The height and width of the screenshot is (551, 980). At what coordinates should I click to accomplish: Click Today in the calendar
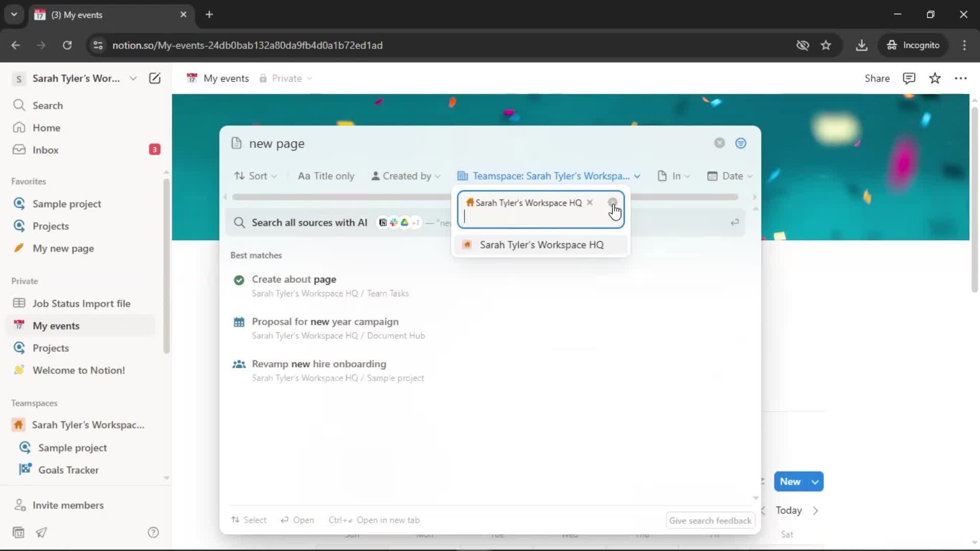pos(789,510)
